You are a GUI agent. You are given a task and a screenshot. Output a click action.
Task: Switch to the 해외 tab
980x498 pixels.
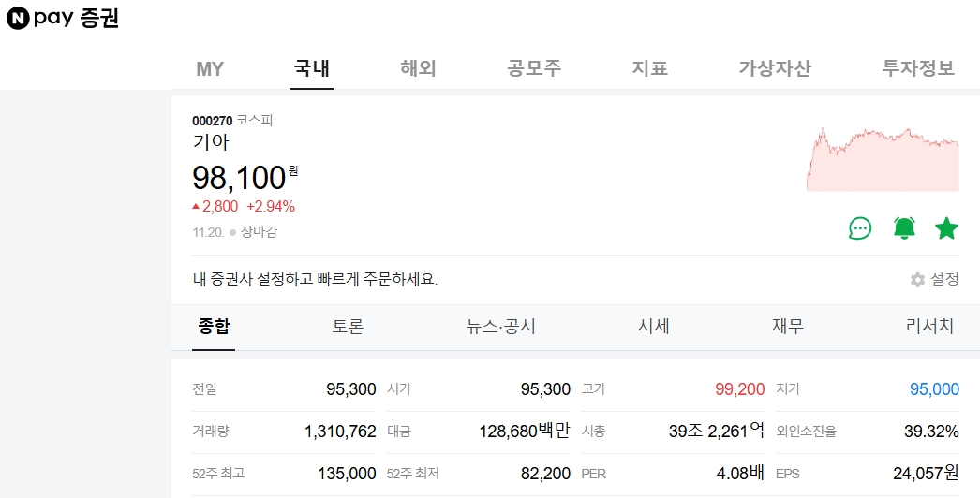coord(418,67)
